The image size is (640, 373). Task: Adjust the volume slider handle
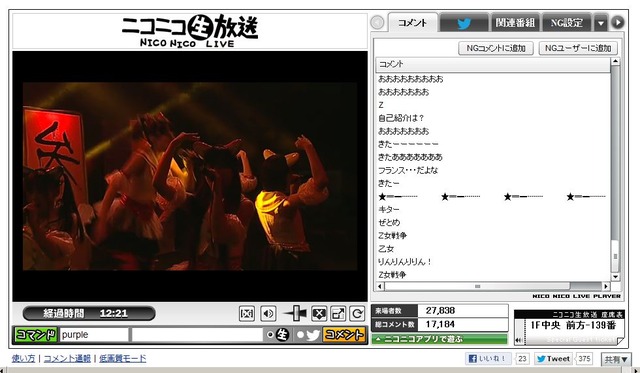[297, 313]
